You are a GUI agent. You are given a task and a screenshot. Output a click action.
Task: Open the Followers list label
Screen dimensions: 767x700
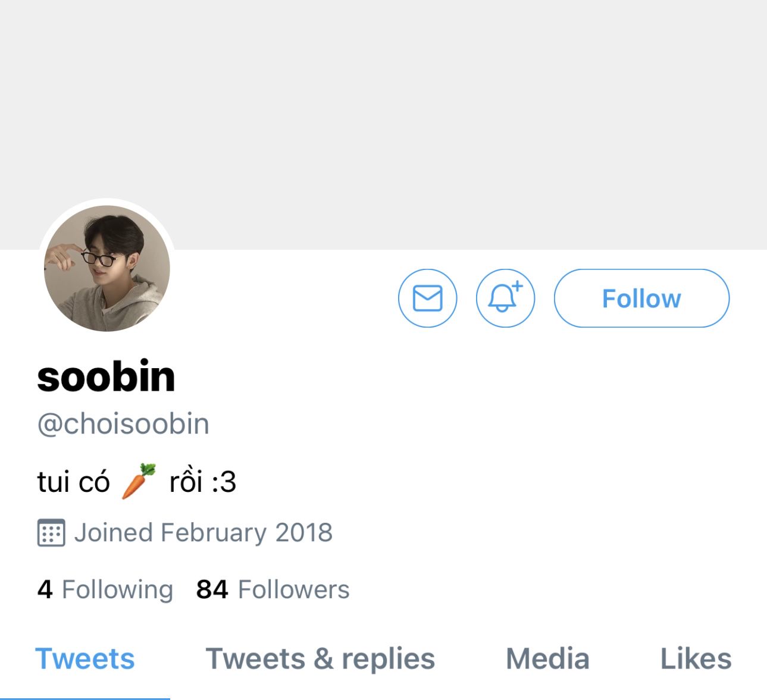click(293, 589)
